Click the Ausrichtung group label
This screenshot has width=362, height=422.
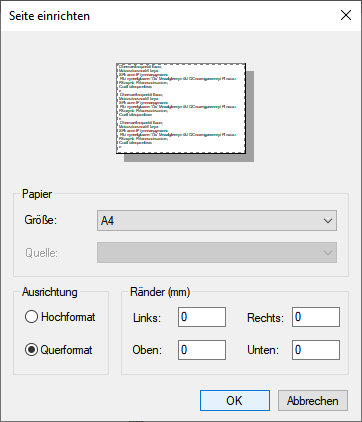tap(50, 292)
